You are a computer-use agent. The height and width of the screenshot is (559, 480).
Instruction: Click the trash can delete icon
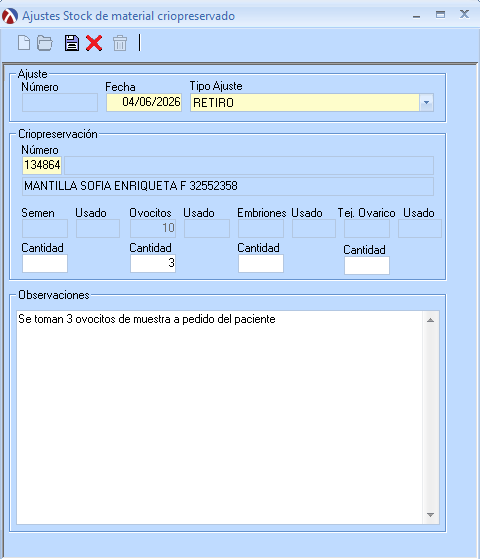[120, 43]
